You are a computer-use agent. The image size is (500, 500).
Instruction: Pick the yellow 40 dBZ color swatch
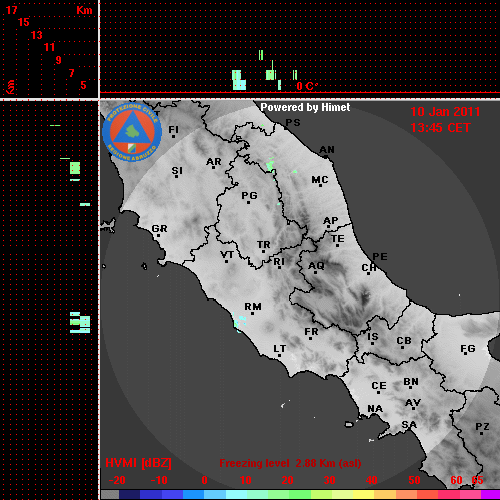coord(363,494)
